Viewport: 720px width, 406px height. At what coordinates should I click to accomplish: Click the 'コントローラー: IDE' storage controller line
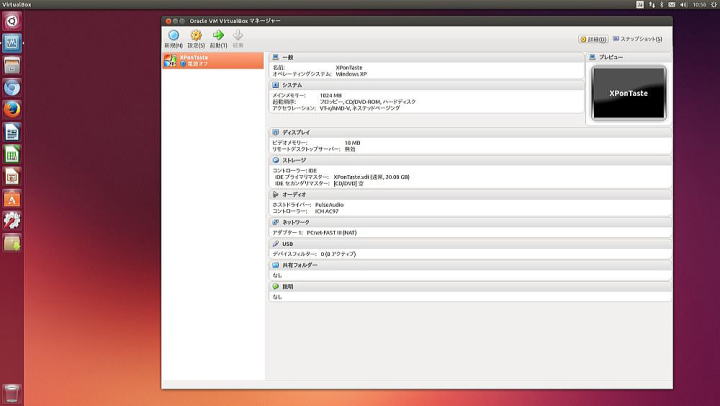(295, 170)
